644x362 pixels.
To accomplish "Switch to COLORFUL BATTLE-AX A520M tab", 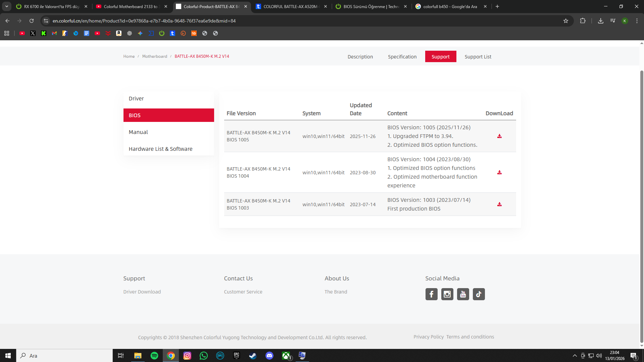I will pos(291,6).
